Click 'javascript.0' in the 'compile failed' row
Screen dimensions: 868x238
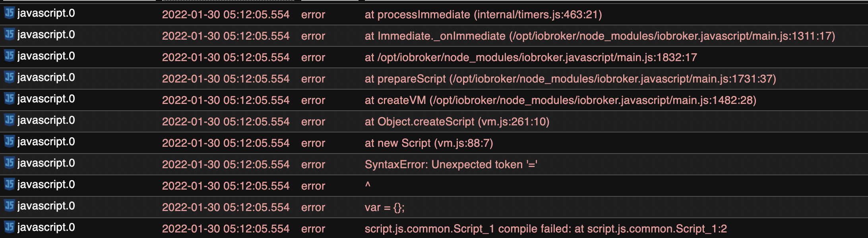46,227
